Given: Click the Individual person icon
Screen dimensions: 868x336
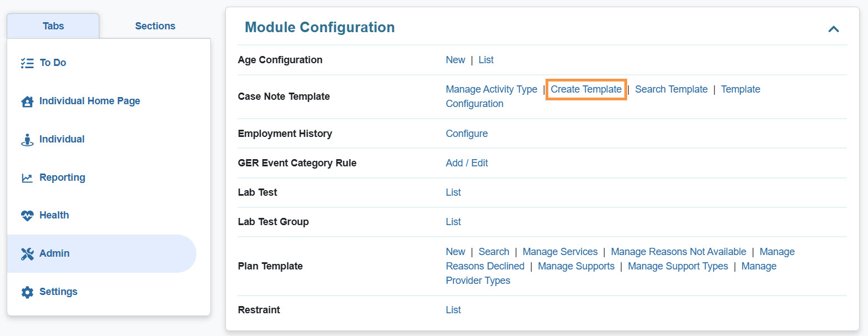Looking at the screenshot, I should click(27, 140).
